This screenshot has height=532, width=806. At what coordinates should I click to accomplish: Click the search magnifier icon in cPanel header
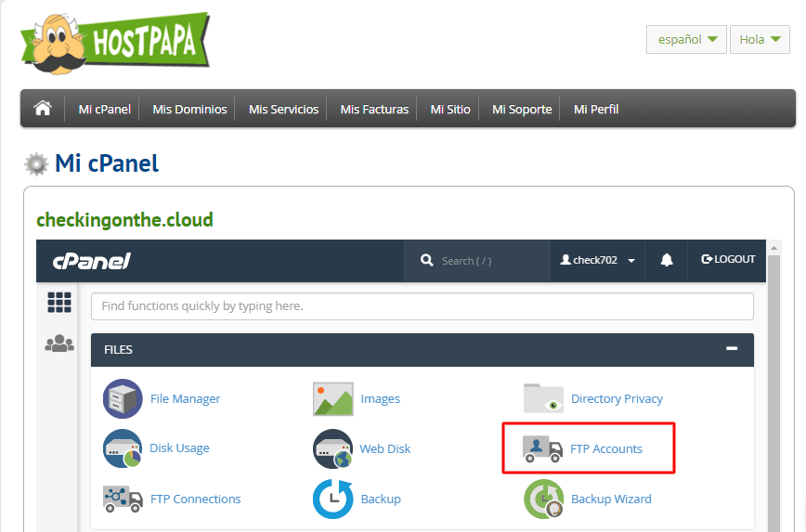tap(426, 260)
